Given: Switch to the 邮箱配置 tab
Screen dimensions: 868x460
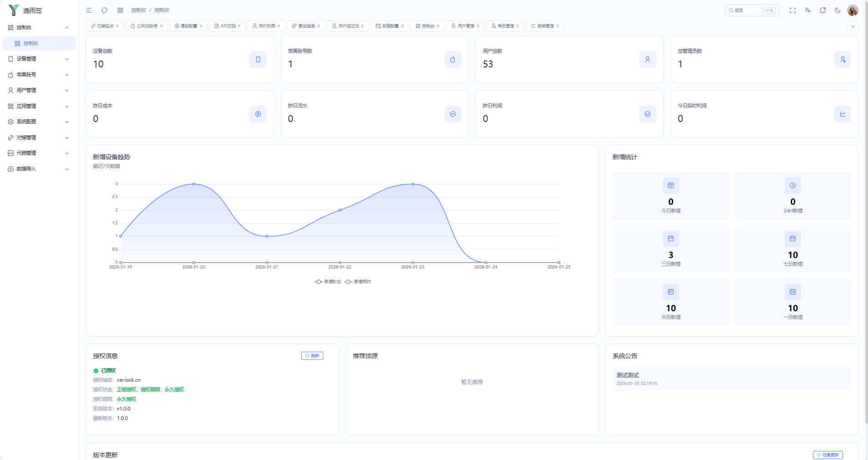Looking at the screenshot, I should point(390,26).
